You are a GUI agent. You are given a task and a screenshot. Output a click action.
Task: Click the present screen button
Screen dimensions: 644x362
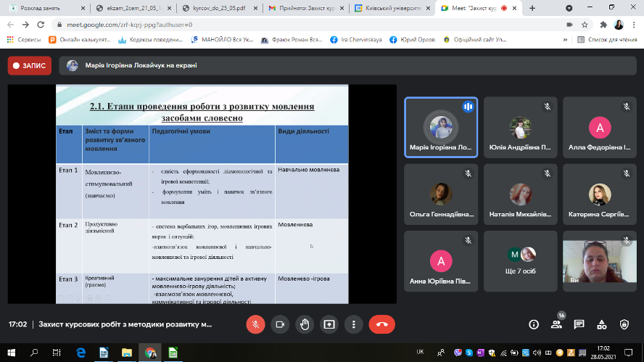(329, 324)
